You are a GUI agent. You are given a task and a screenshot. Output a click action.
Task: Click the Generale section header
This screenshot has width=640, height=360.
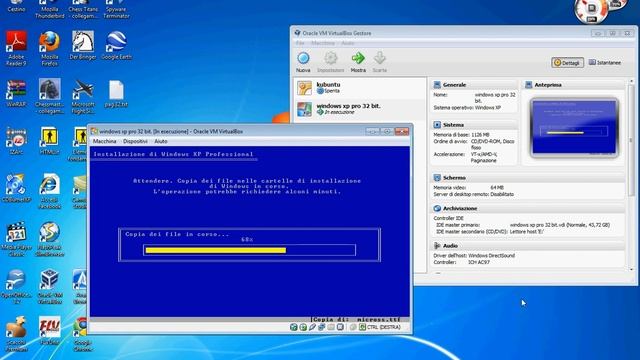click(x=474, y=85)
